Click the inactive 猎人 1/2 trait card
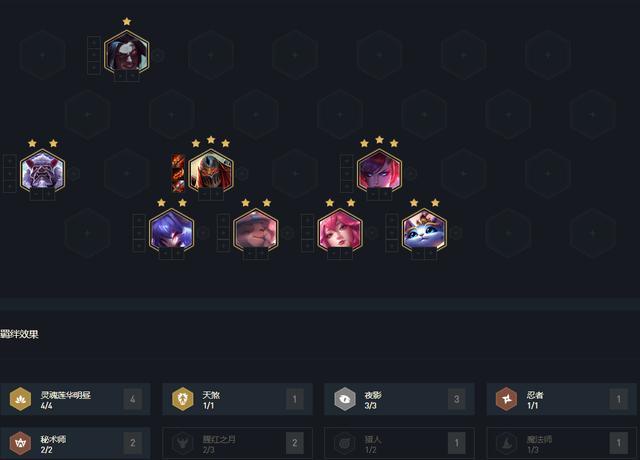Image resolution: width=640 pixels, height=460 pixels. tap(399, 443)
